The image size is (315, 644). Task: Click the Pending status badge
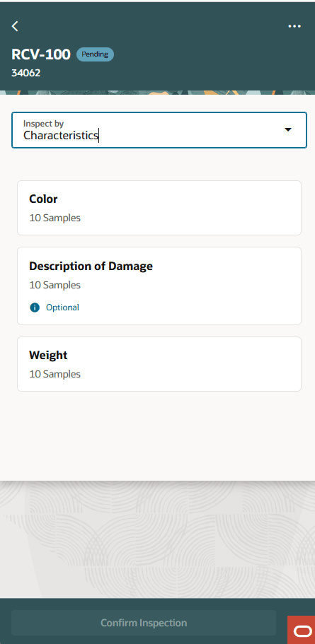[95, 54]
